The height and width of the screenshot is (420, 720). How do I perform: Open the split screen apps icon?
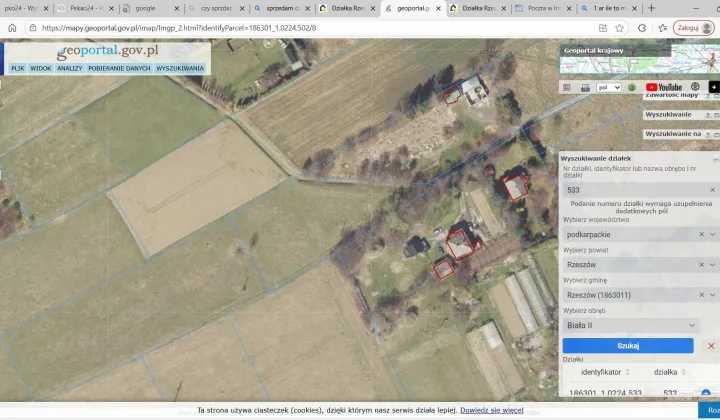[603, 28]
